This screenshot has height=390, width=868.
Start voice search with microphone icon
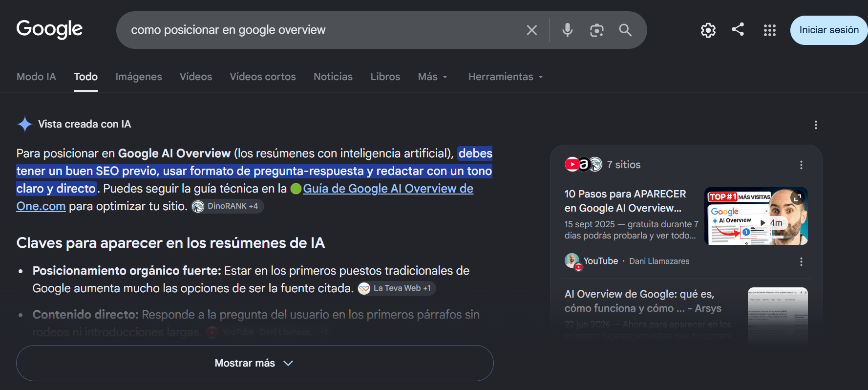click(567, 30)
